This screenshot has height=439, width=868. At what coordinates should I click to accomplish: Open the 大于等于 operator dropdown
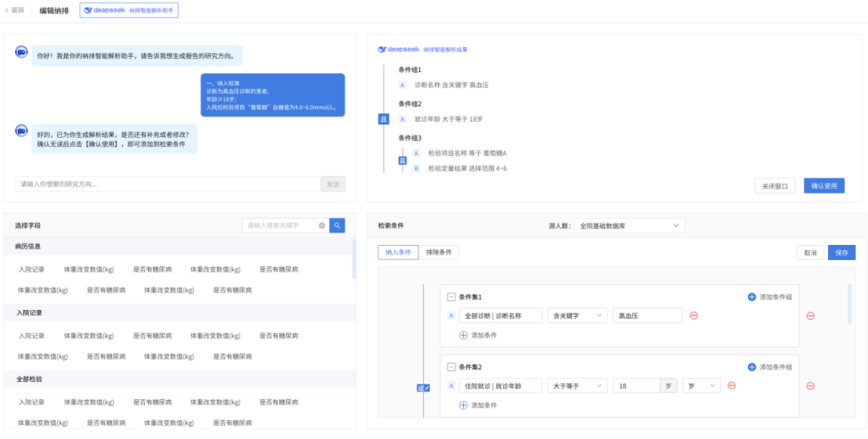tap(574, 386)
